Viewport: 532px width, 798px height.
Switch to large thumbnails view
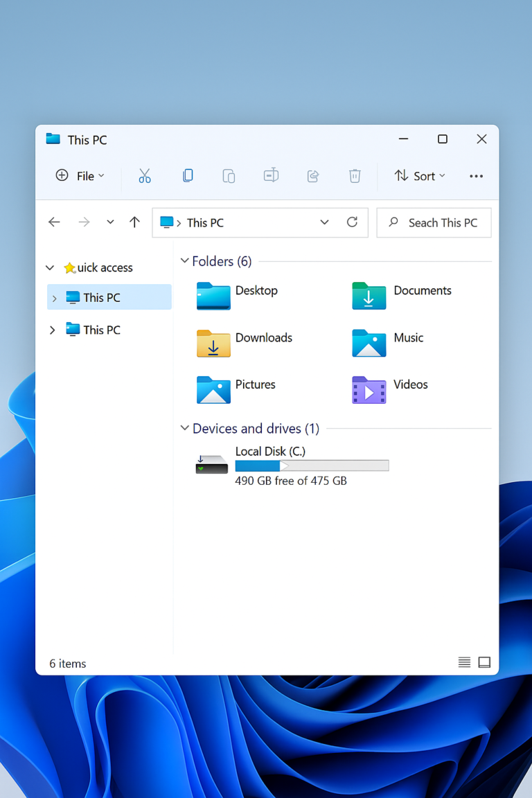(484, 663)
